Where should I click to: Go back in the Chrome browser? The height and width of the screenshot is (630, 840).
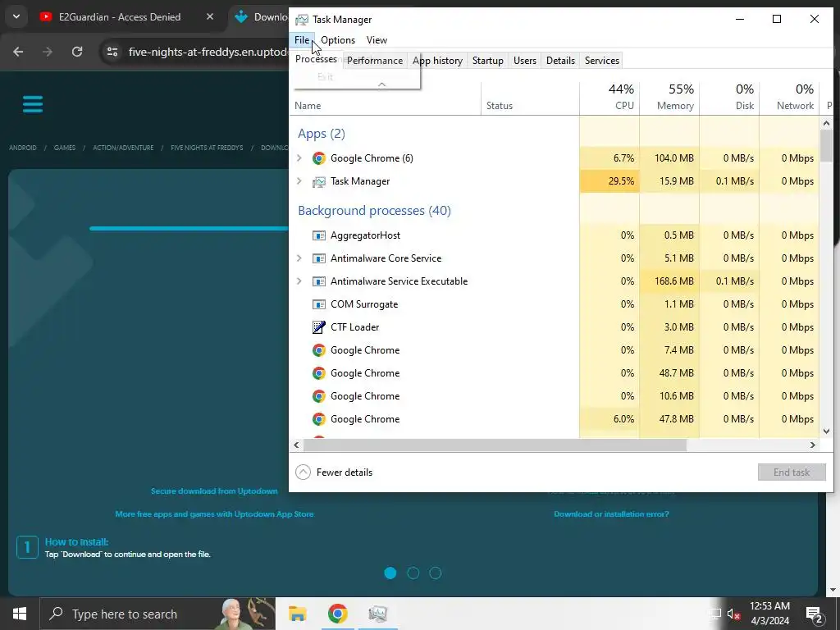[18, 52]
